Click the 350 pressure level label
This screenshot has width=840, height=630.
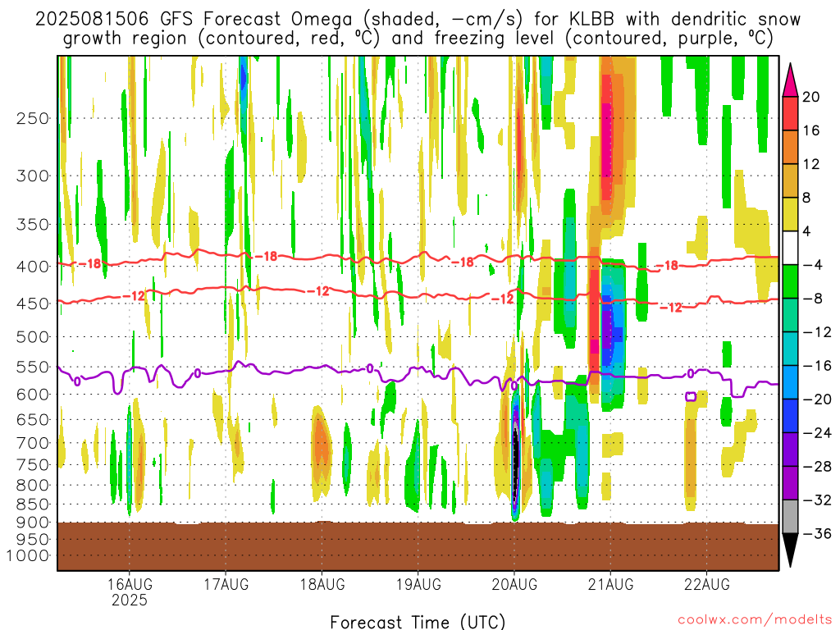pos(33,224)
